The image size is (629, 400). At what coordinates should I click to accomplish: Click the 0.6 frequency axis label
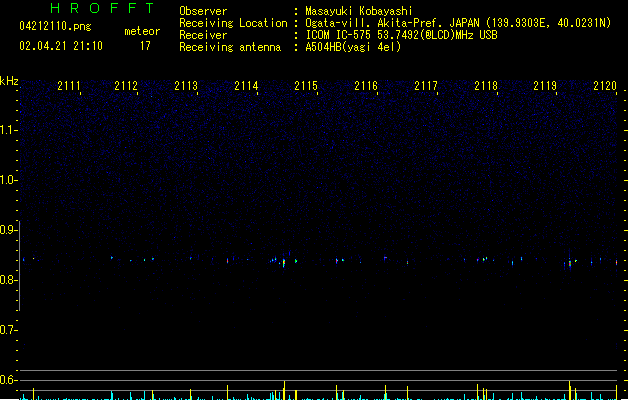pos(8,380)
